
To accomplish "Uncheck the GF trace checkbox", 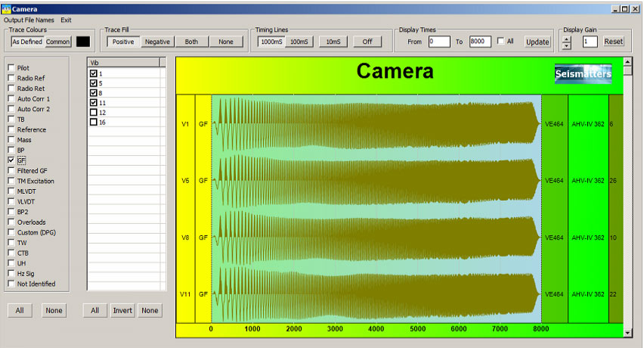I will click(11, 160).
